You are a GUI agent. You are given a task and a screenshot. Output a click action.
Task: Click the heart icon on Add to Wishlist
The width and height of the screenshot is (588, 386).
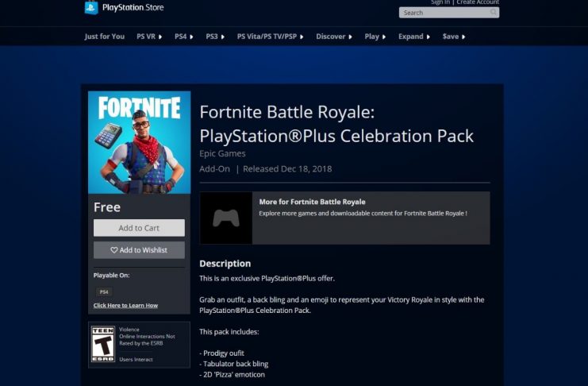tap(114, 249)
